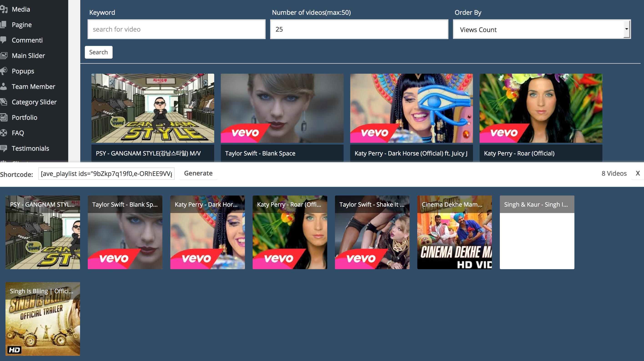This screenshot has height=361, width=644.
Task: Click the Testimonials icon
Action: coord(3,148)
